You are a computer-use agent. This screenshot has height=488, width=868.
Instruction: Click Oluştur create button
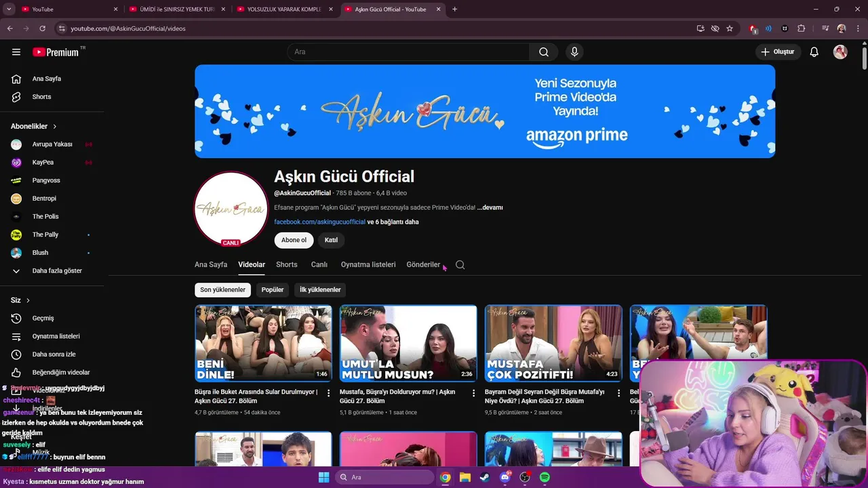point(778,52)
